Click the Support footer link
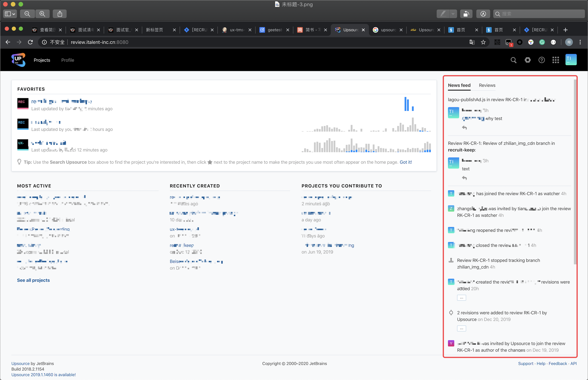This screenshot has width=588, height=380. pos(525,363)
